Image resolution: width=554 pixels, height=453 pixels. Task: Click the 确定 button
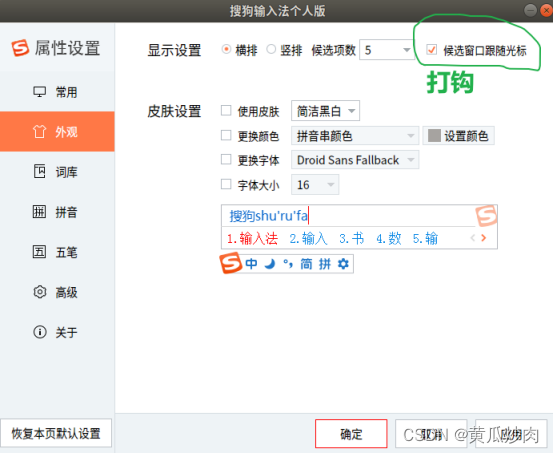[351, 434]
